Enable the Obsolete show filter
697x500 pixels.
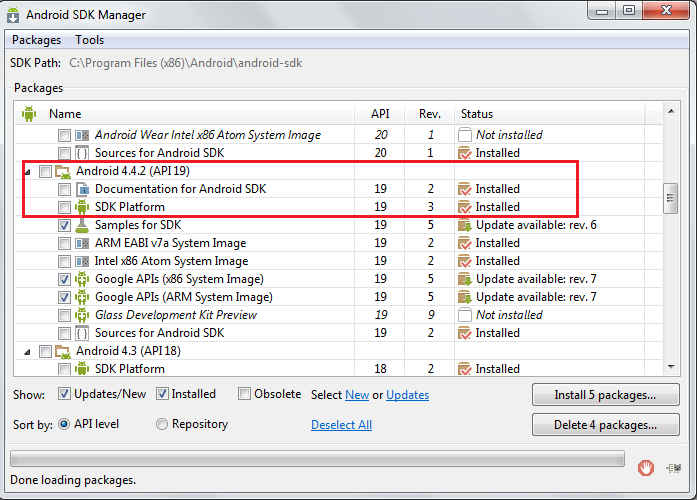[244, 394]
